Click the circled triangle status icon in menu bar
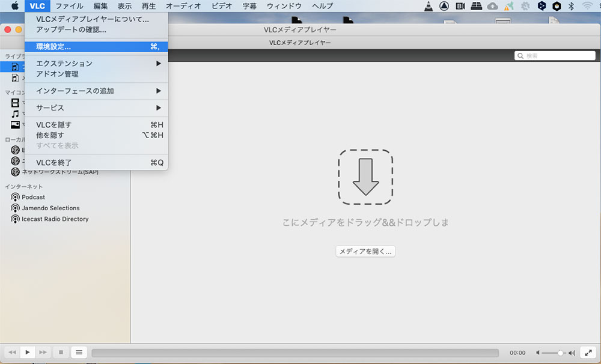This screenshot has height=364, width=601. 444,6
